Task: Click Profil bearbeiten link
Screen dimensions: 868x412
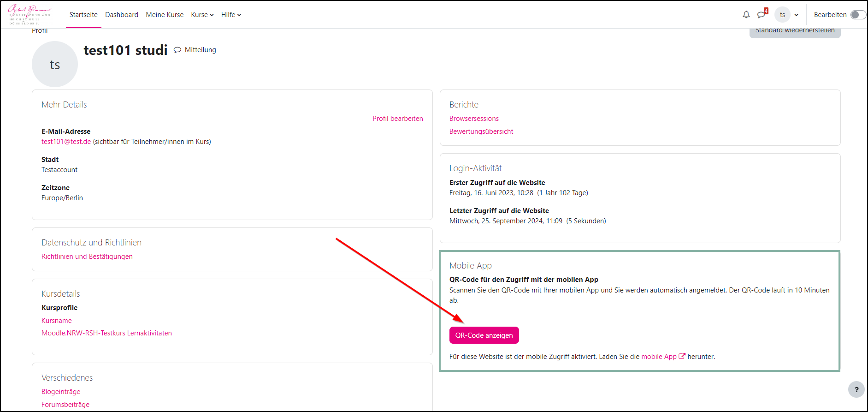Action: coord(398,119)
